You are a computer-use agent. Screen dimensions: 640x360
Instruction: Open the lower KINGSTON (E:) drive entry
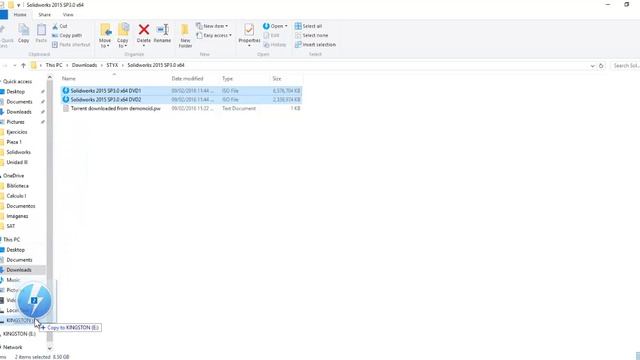(19, 334)
